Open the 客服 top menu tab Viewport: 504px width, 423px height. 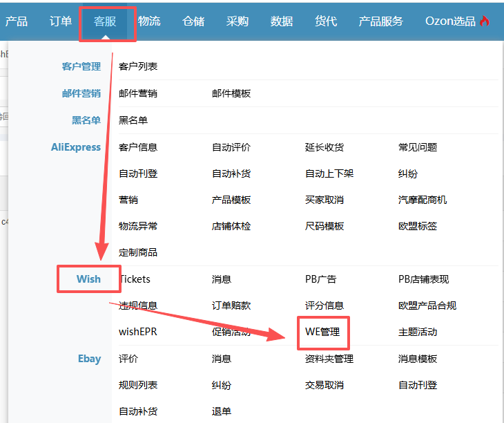(x=105, y=21)
